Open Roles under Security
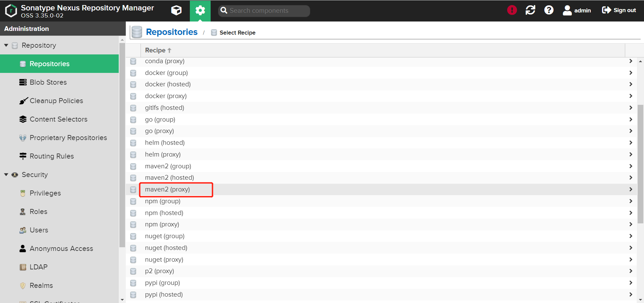The width and height of the screenshot is (644, 303). 59,211
